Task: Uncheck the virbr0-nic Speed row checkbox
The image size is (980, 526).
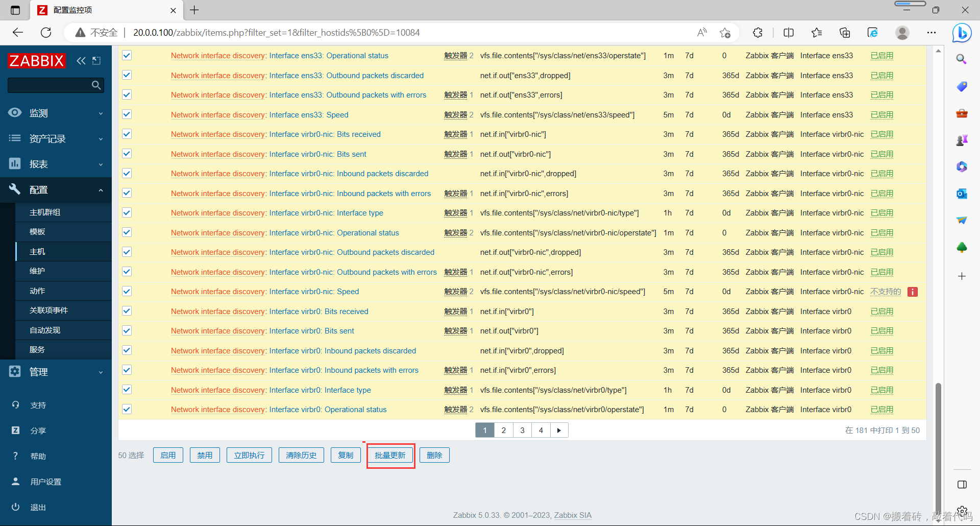Action: pyautogui.click(x=127, y=291)
